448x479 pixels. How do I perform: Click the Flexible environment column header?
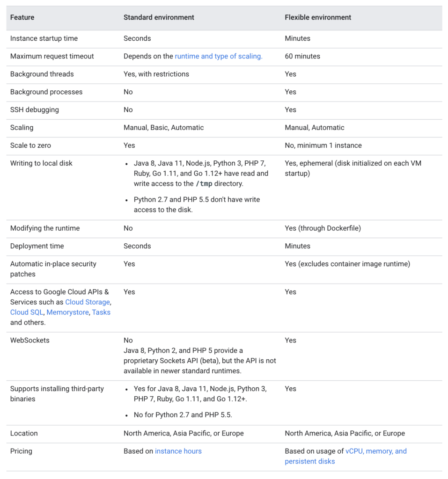click(x=318, y=17)
